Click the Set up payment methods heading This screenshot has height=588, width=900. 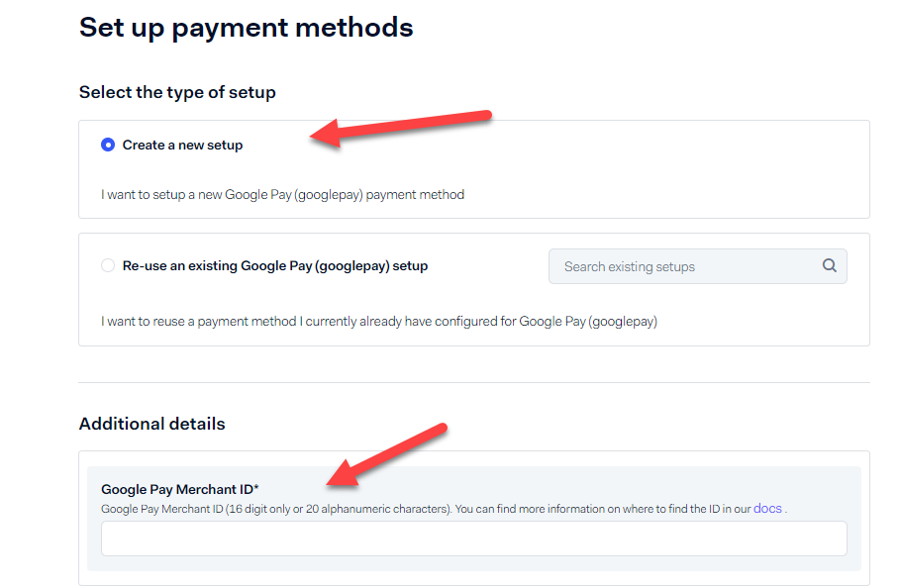tap(247, 28)
